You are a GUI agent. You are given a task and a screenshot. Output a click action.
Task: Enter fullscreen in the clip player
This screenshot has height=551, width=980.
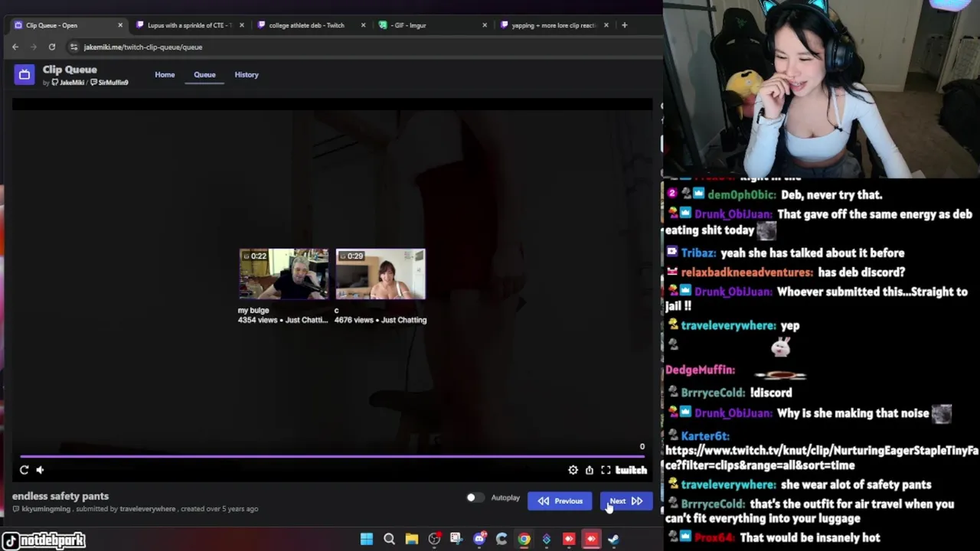click(x=606, y=470)
